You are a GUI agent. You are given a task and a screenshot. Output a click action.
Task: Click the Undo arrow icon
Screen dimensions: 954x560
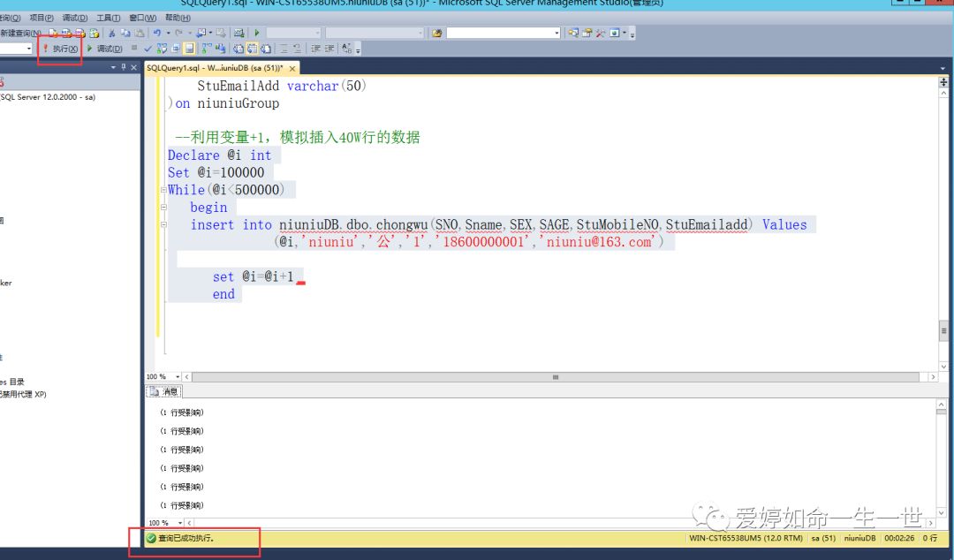coord(157,33)
